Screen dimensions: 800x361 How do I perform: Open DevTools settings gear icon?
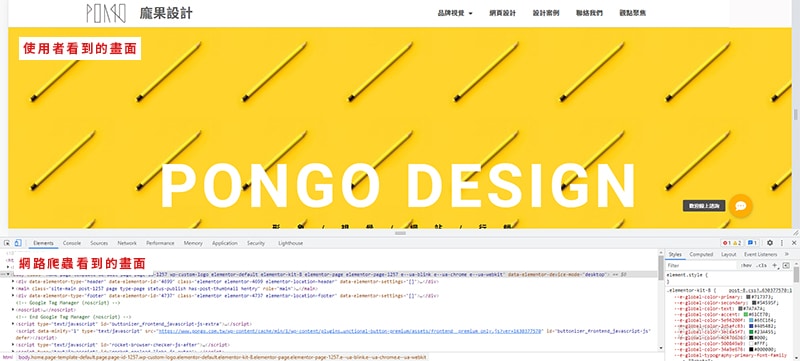pos(770,243)
